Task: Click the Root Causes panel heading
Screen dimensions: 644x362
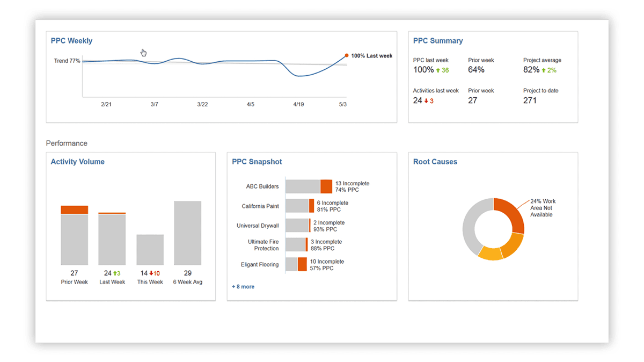Action: click(435, 162)
